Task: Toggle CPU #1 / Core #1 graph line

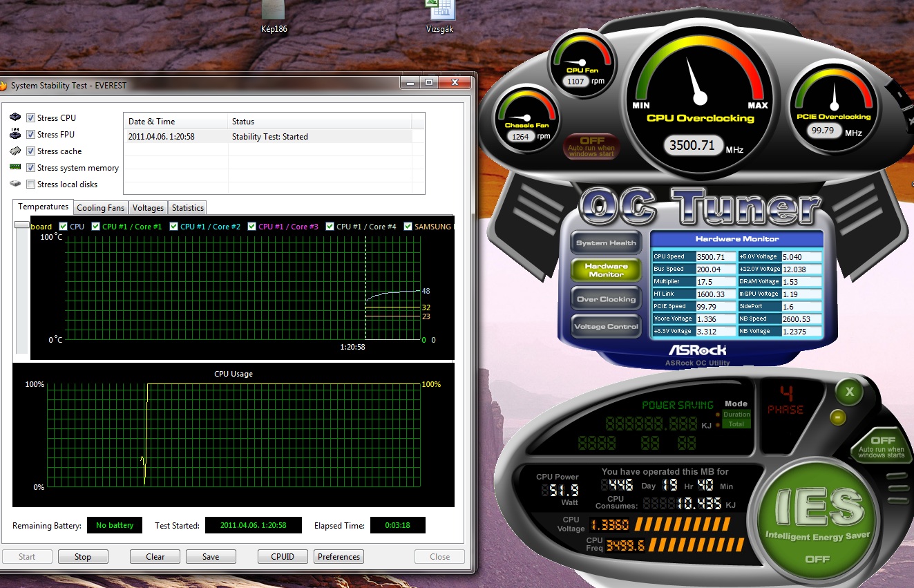Action: pos(96,227)
